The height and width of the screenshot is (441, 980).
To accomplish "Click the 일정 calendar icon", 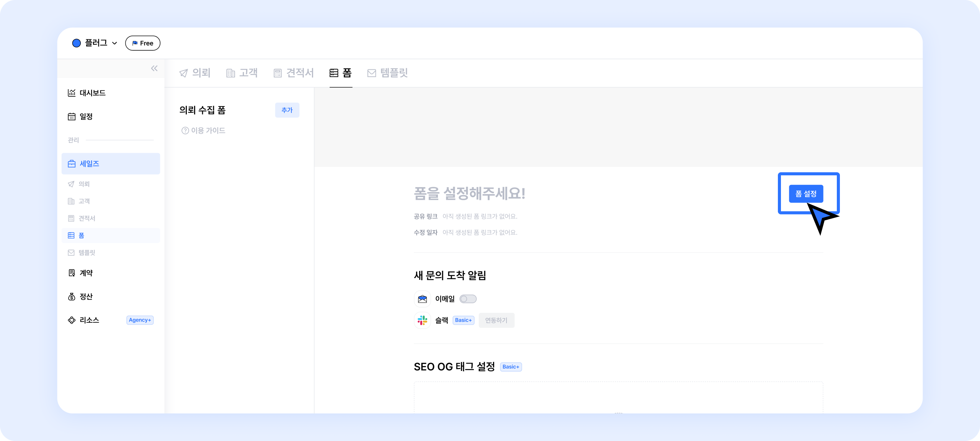I will click(x=72, y=117).
